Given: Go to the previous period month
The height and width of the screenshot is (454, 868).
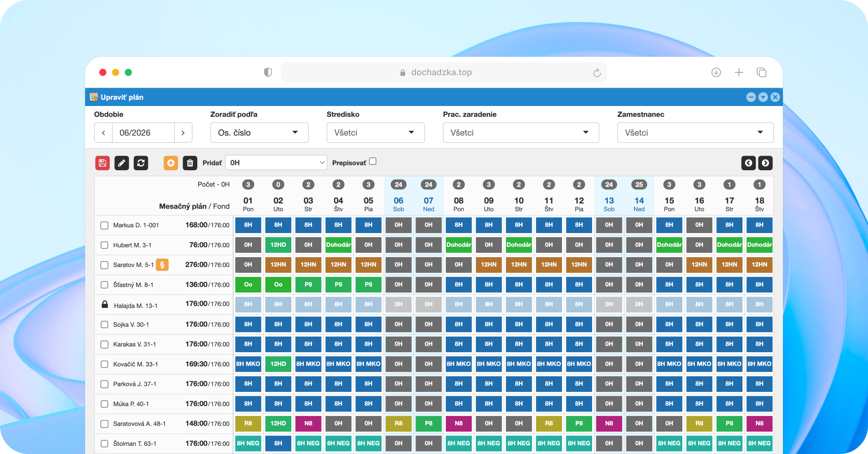Looking at the screenshot, I should point(104,133).
